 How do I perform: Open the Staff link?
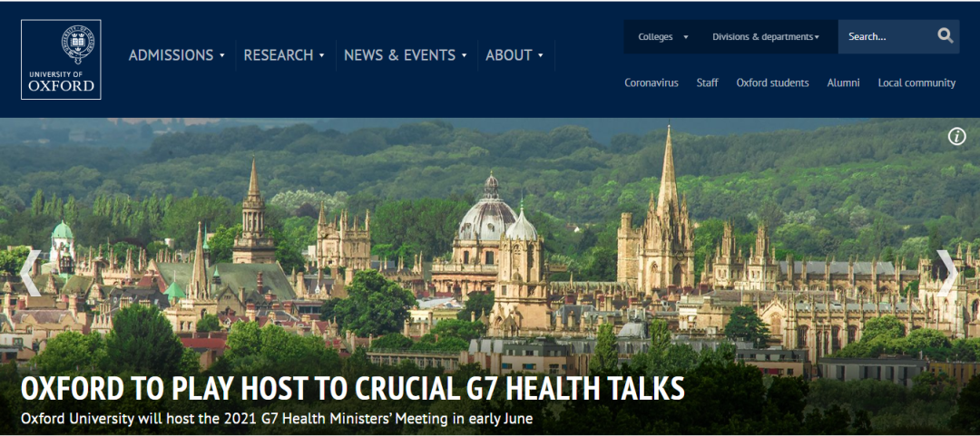[707, 82]
